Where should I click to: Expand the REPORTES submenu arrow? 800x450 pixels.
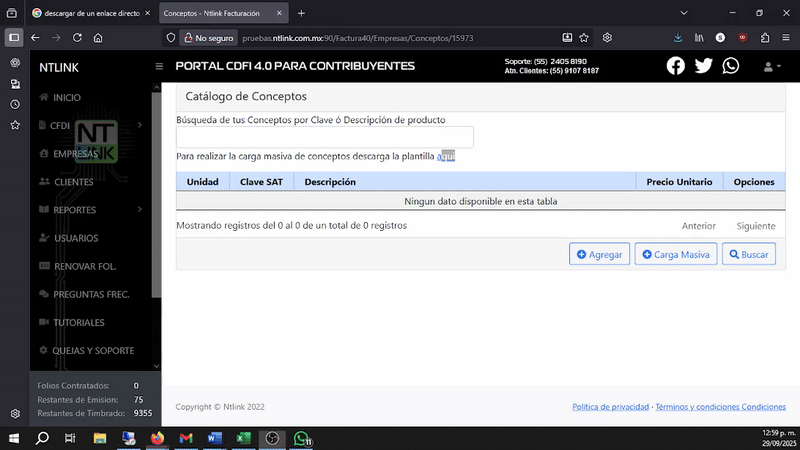click(140, 210)
